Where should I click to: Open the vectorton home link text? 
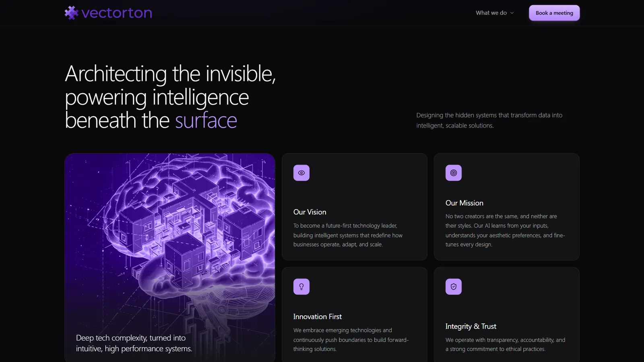117,13
